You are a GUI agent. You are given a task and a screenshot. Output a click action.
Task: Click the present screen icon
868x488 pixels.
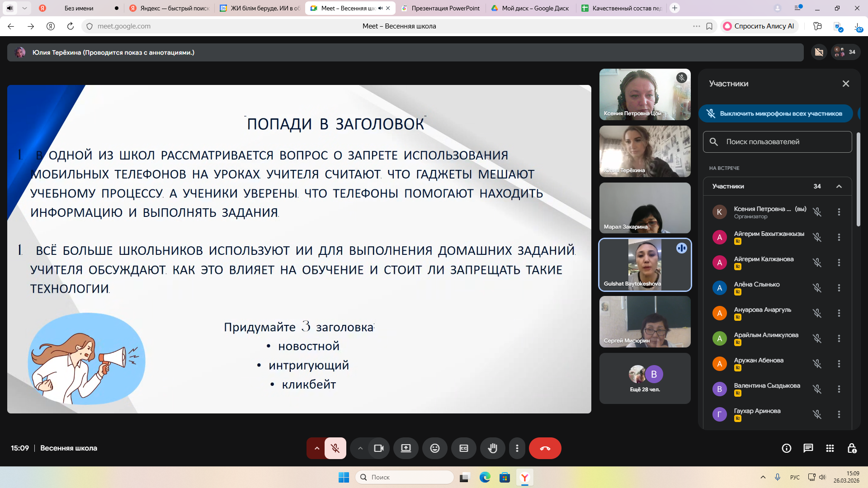[406, 448]
